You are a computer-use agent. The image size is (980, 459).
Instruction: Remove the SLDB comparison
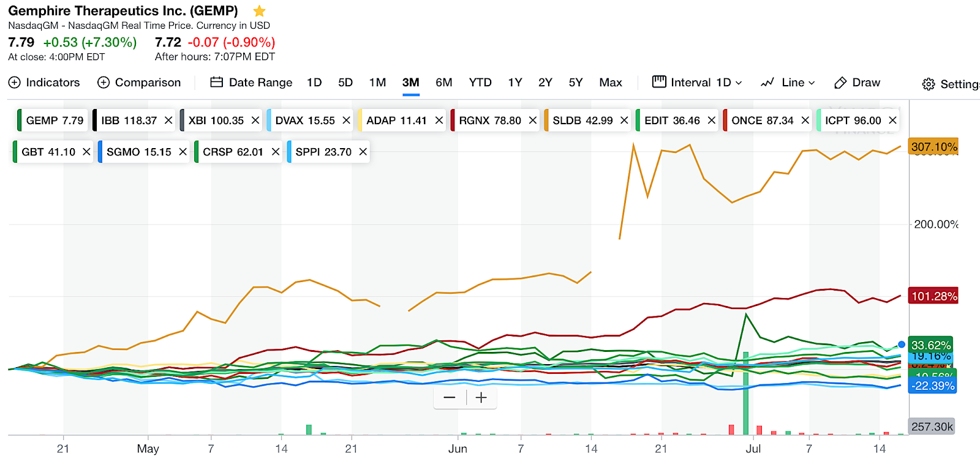[x=624, y=121]
